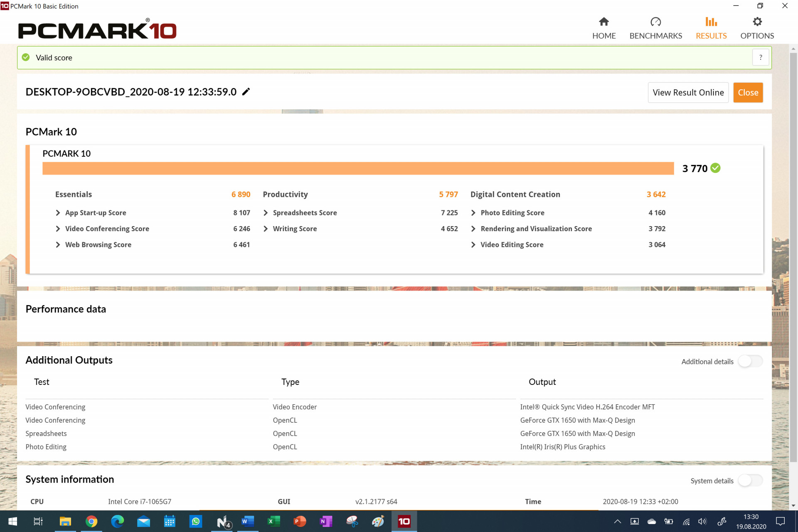
Task: Click View Result Online button
Action: [688, 92]
